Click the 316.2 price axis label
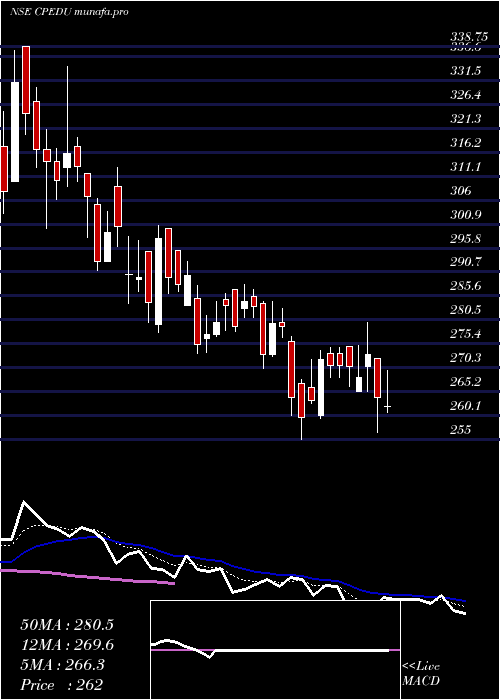This screenshot has width=500, height=700. (x=466, y=143)
